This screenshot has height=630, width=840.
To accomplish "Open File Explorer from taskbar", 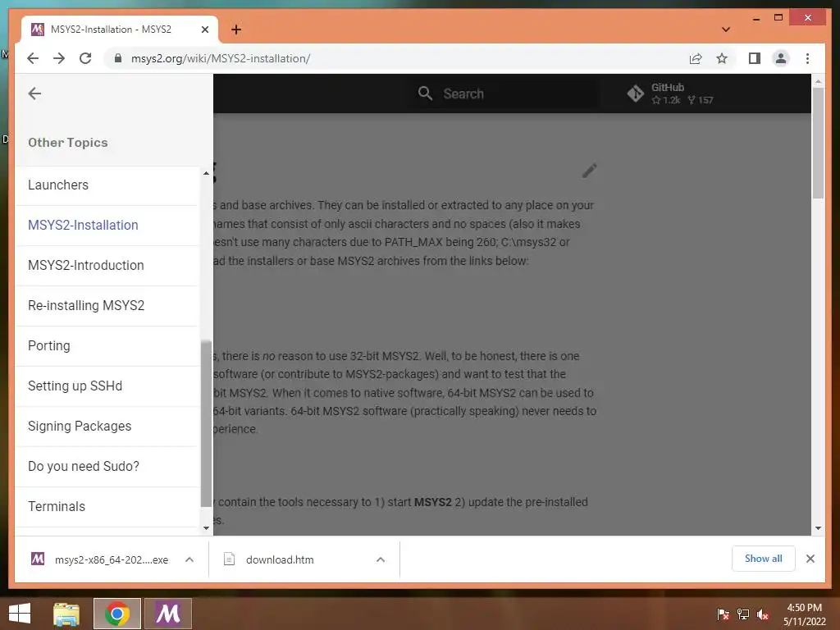I will 66,614.
